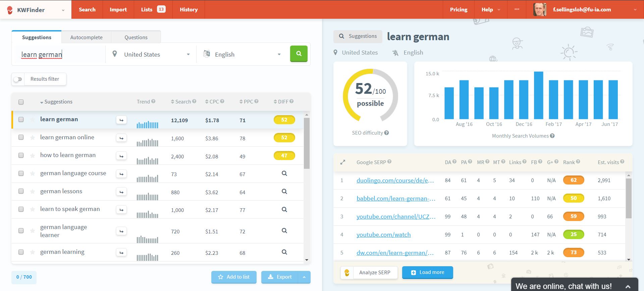Switch to the Questions tab
This screenshot has height=291, width=644.
(x=136, y=37)
